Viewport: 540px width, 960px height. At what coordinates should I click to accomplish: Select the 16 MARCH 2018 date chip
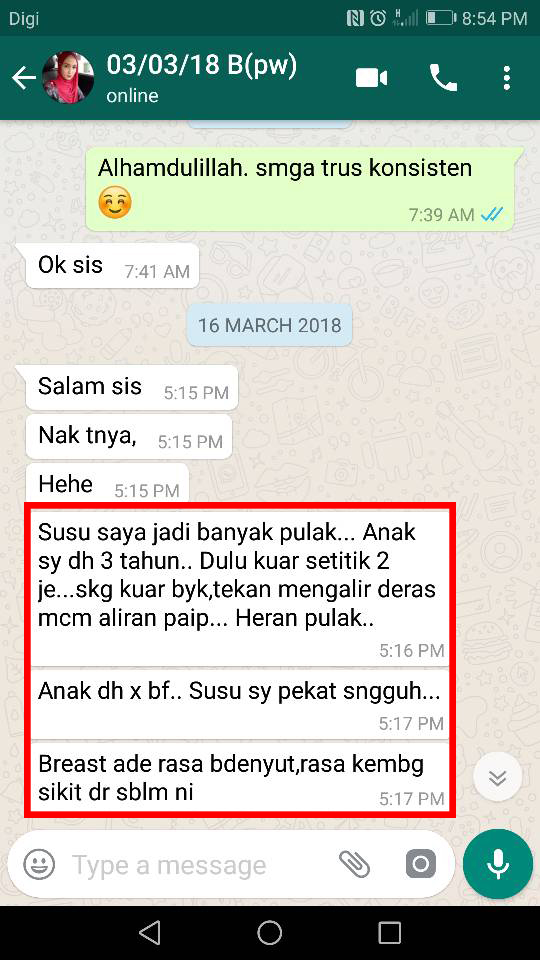click(x=269, y=324)
